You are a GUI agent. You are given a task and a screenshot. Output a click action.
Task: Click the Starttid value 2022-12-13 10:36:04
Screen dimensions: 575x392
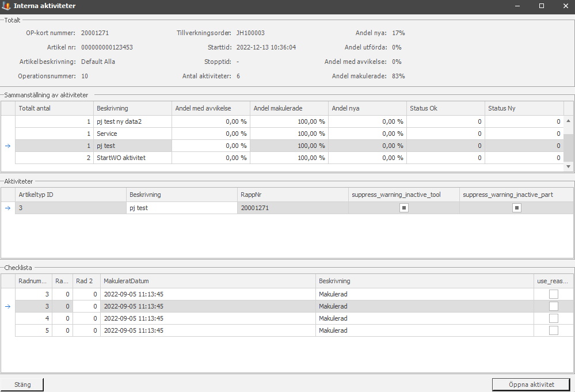click(x=266, y=47)
